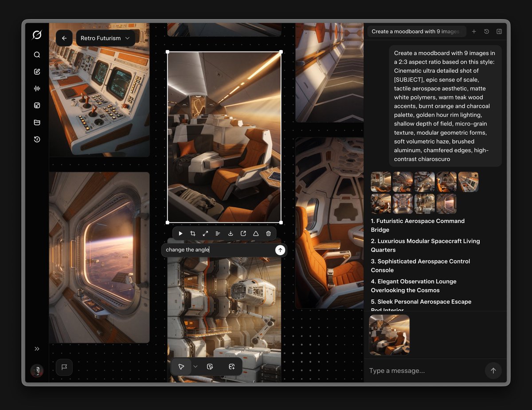Select the crop tool for the image
This screenshot has height=410, width=532.
pos(193,233)
